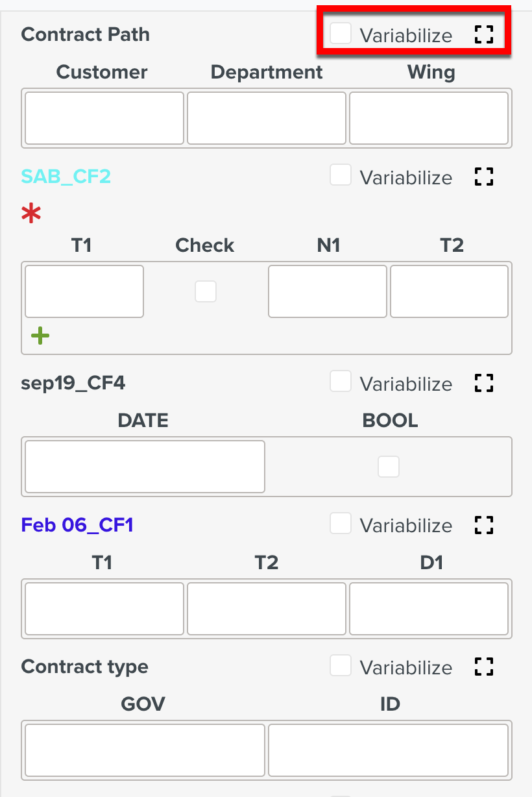Click the red required asterisk under SAB_CF2
This screenshot has width=532, height=797.
pyautogui.click(x=30, y=212)
